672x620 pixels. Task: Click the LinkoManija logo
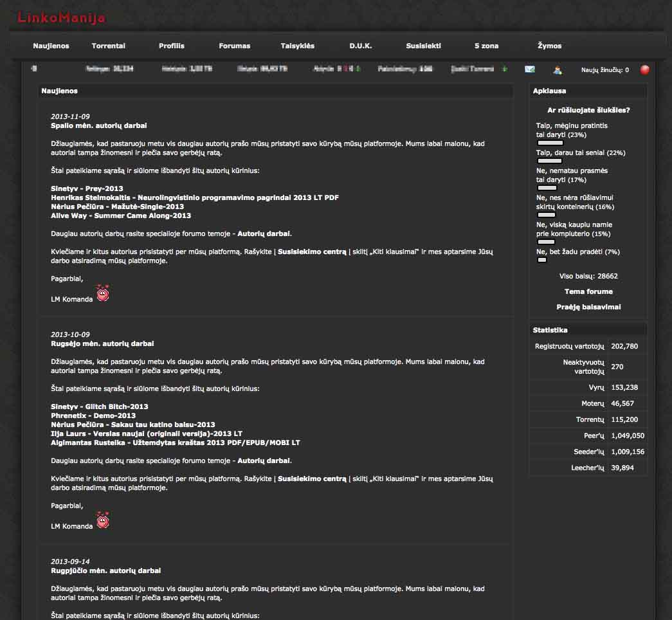coord(60,19)
